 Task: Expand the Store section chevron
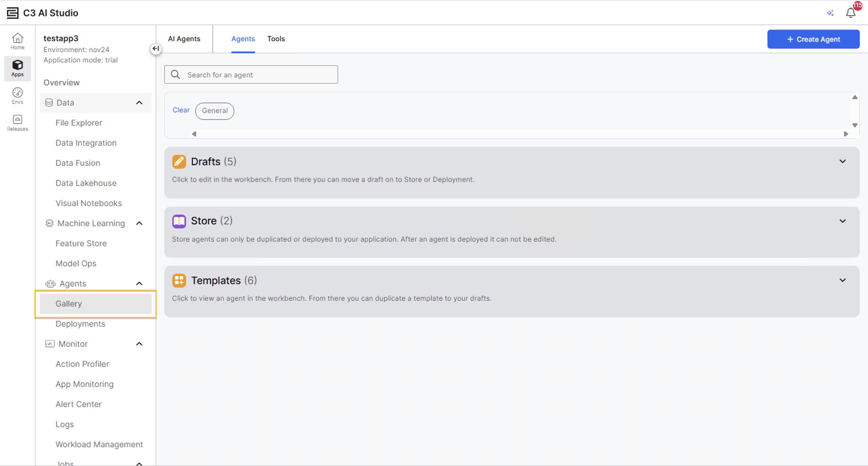[842, 221]
